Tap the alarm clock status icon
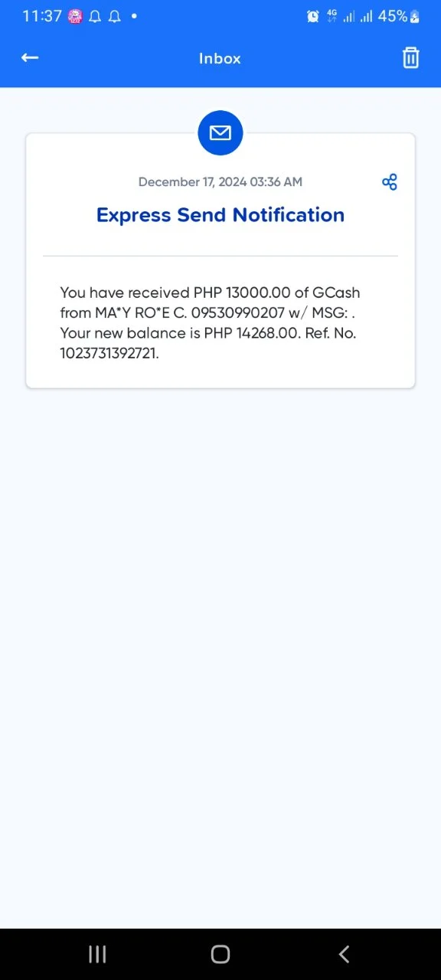 [x=313, y=16]
